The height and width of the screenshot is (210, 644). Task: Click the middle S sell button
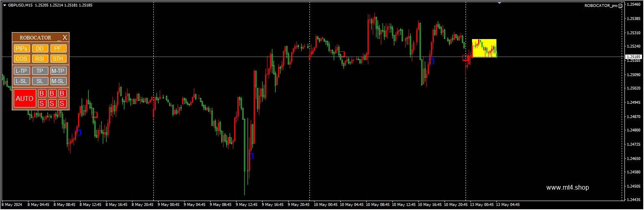[x=52, y=103]
